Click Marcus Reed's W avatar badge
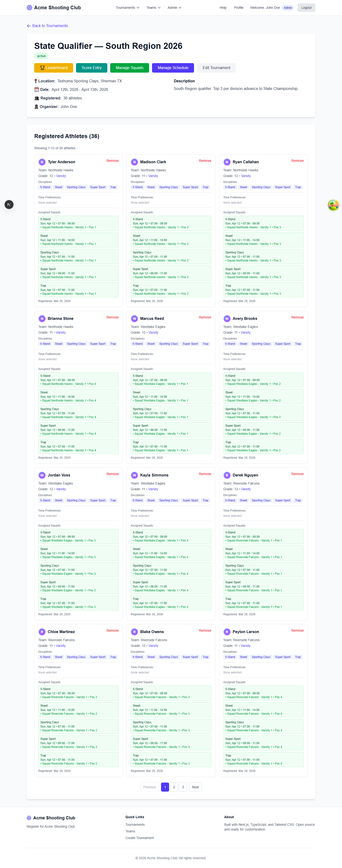342x868 pixels. point(134,318)
